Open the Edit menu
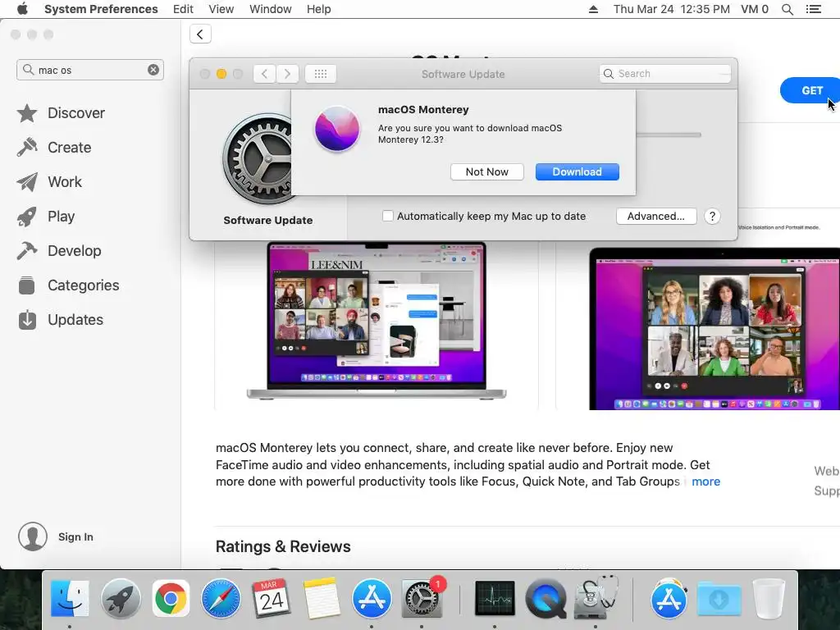Screen dimensions: 840x630 coord(183,9)
